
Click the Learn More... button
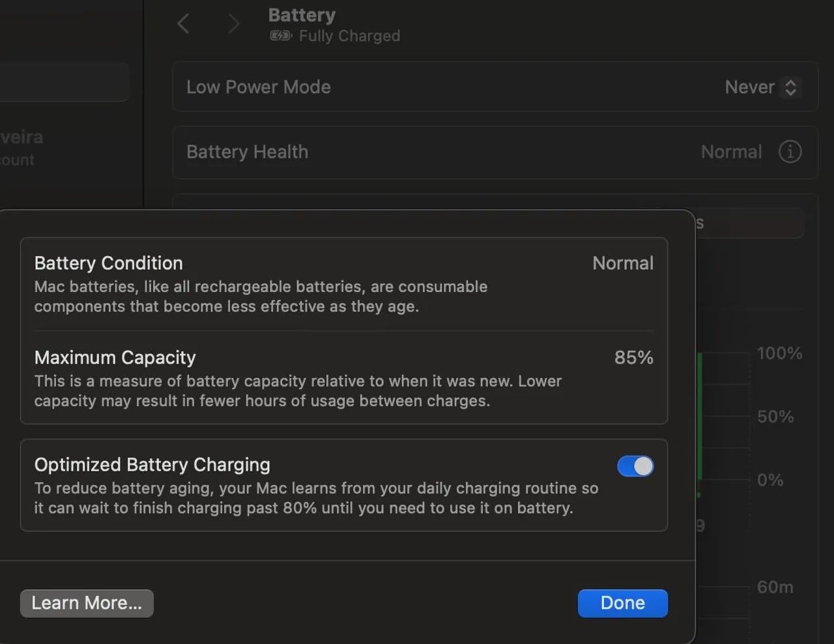point(87,603)
